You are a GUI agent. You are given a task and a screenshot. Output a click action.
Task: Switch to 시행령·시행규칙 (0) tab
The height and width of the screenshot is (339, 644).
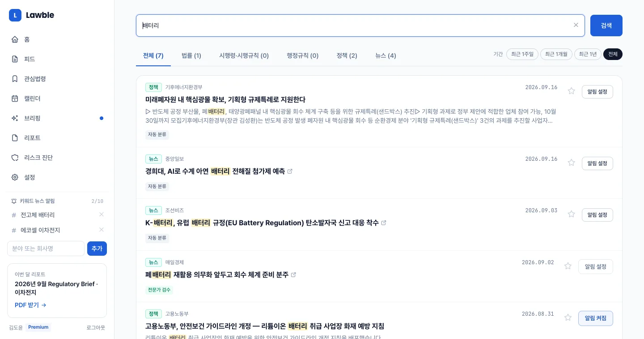pyautogui.click(x=244, y=56)
